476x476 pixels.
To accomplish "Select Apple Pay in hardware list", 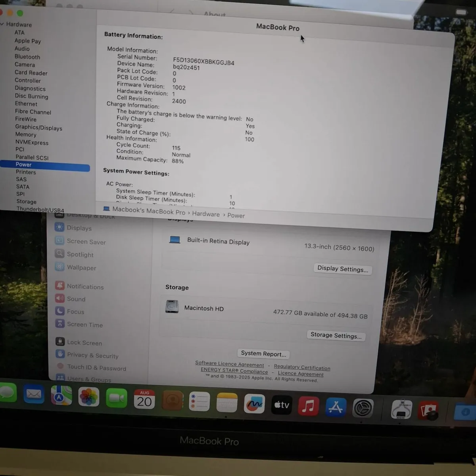I will tap(28, 41).
